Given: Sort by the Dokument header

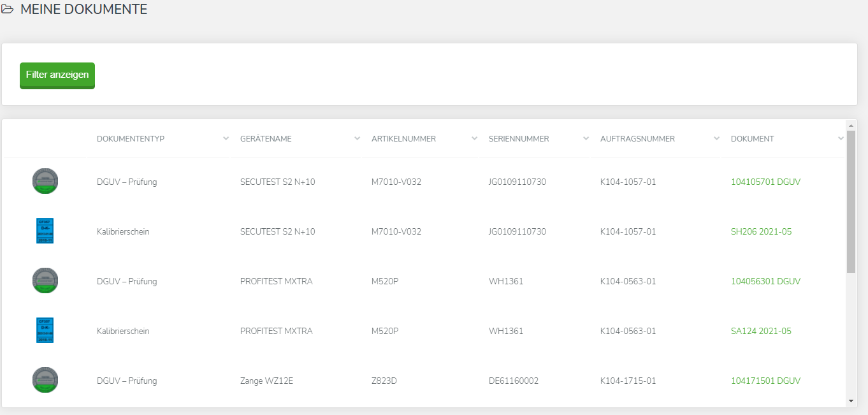Looking at the screenshot, I should tap(752, 139).
